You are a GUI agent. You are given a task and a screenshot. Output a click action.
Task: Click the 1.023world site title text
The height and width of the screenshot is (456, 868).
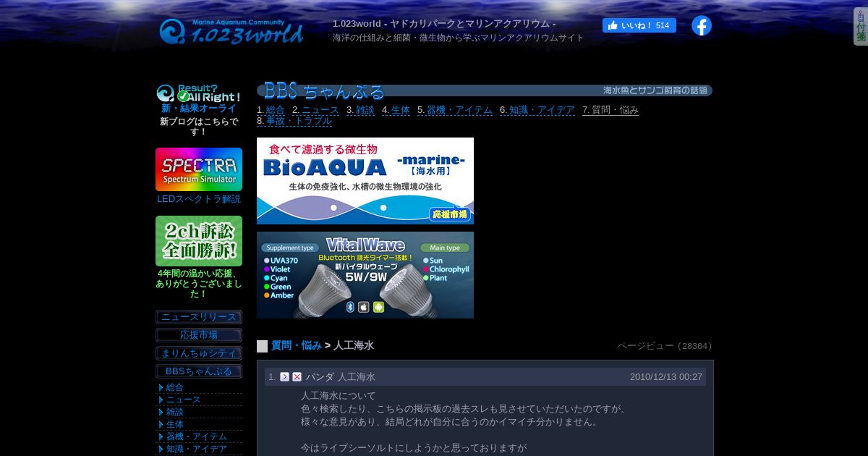tap(444, 24)
